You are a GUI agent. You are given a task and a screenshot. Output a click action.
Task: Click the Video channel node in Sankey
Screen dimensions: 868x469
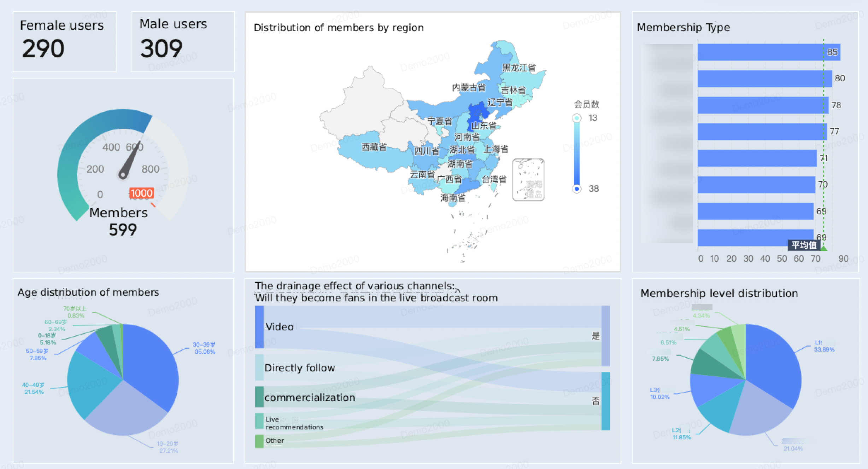(x=259, y=327)
